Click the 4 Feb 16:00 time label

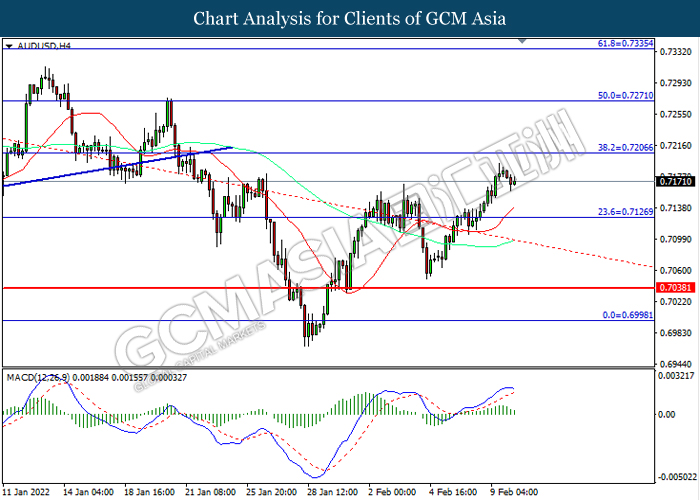pyautogui.click(x=453, y=492)
